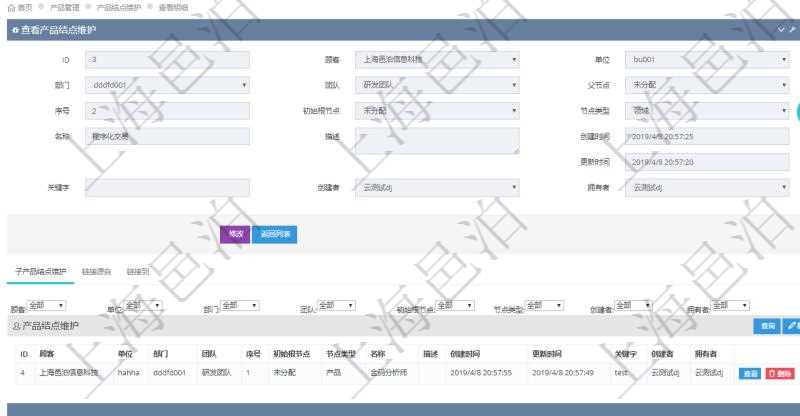Click the 名称 input field
Image resolution: width=800 pixels, height=416 pixels.
167,136
